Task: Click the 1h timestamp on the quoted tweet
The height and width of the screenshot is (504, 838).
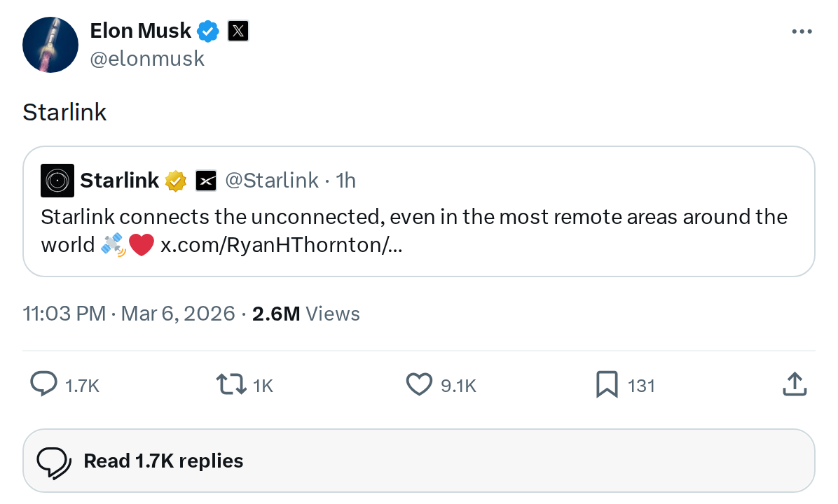Action: (347, 180)
